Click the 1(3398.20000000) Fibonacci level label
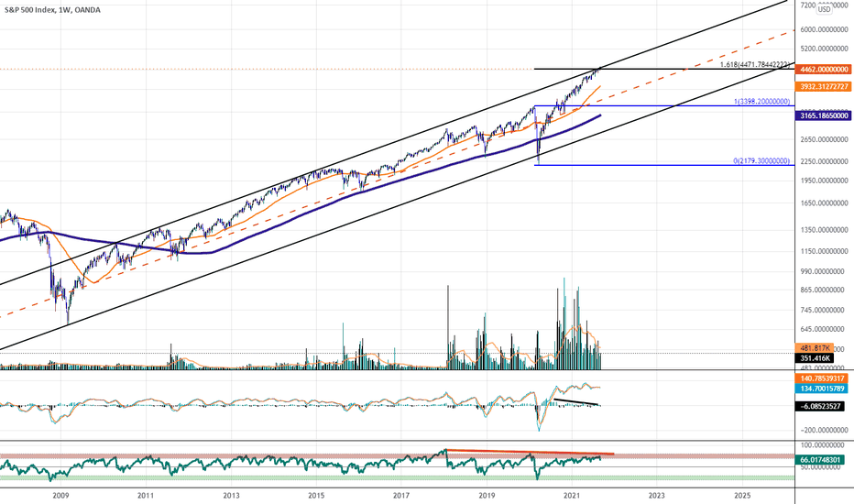The image size is (854, 504). 762,102
